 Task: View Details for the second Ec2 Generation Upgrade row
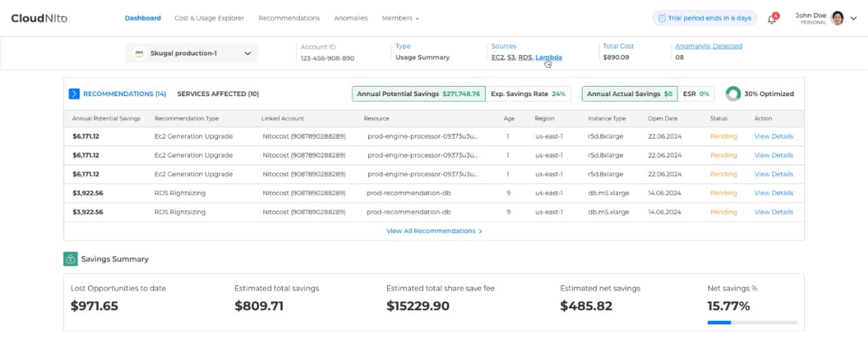774,155
